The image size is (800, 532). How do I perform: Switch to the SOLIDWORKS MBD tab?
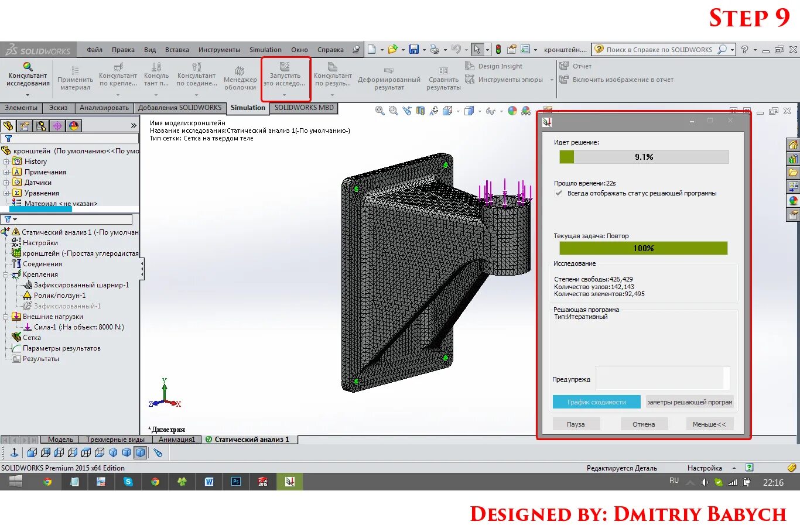click(304, 108)
